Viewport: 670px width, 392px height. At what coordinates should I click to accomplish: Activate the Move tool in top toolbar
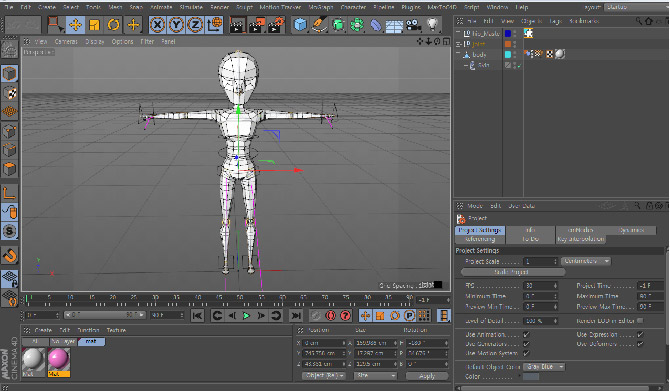coord(76,25)
